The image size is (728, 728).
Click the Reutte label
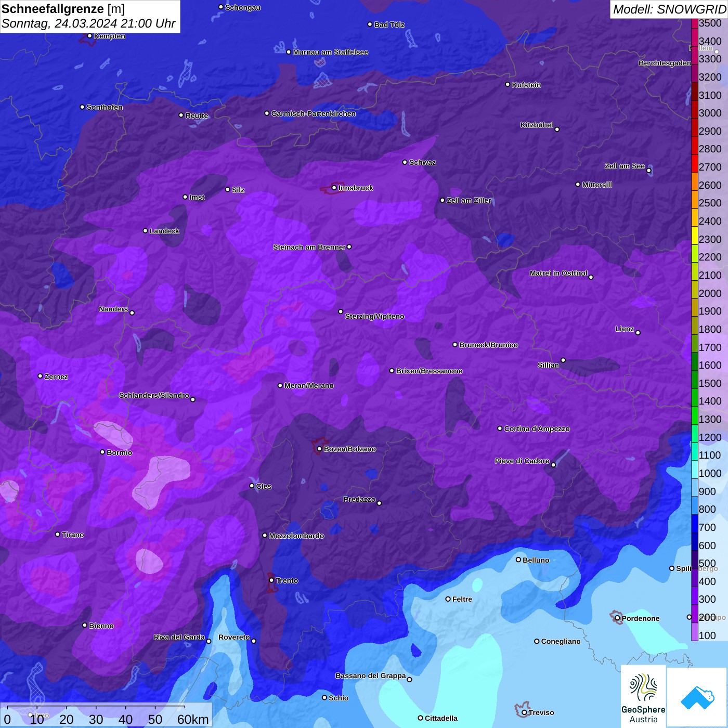(x=197, y=115)
